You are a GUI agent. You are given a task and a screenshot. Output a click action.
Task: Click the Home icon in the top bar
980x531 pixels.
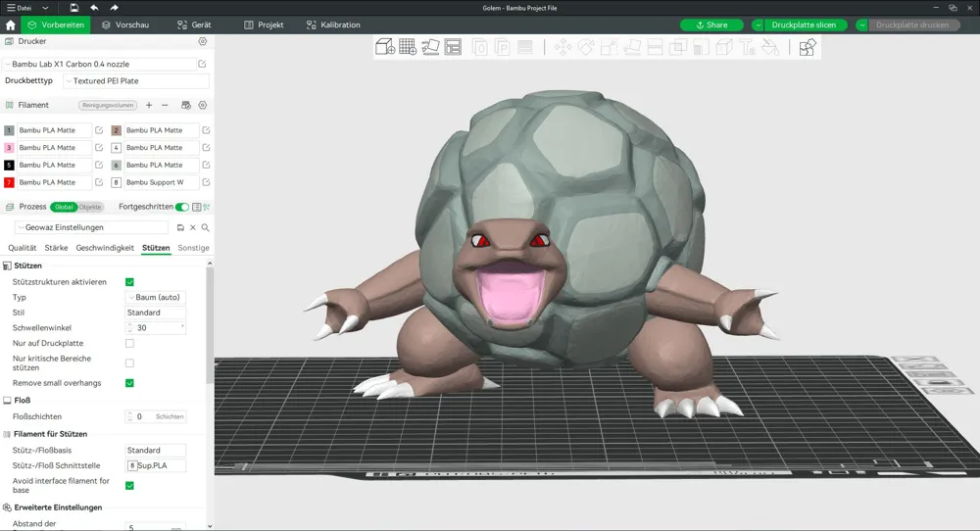tap(11, 25)
